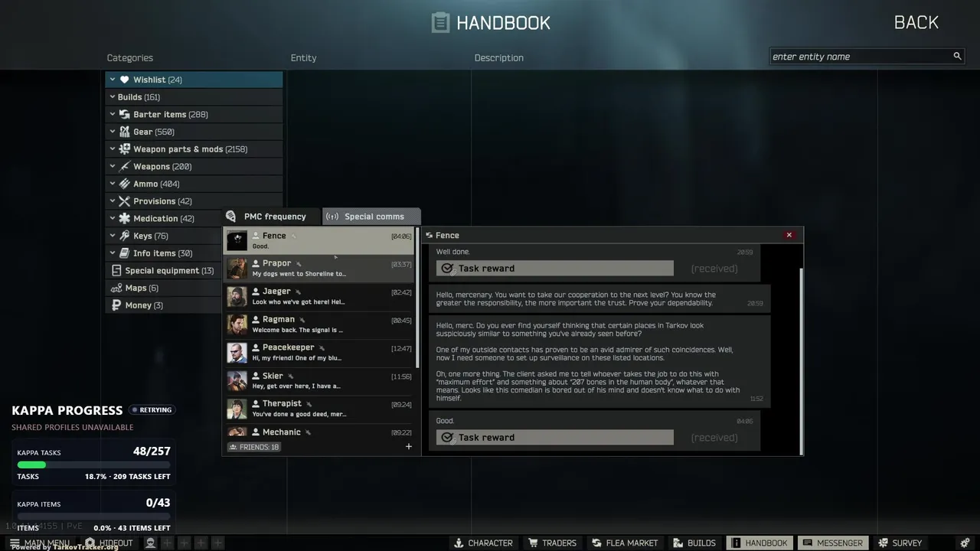
Task: Click the handbook clipboard icon in the title
Action: 440,22
